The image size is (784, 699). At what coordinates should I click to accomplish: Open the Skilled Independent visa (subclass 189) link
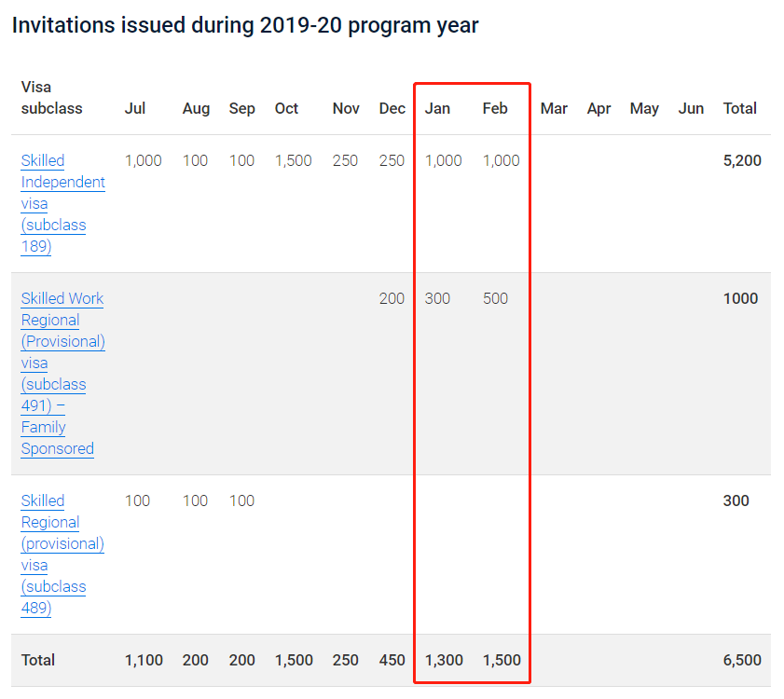(x=63, y=203)
